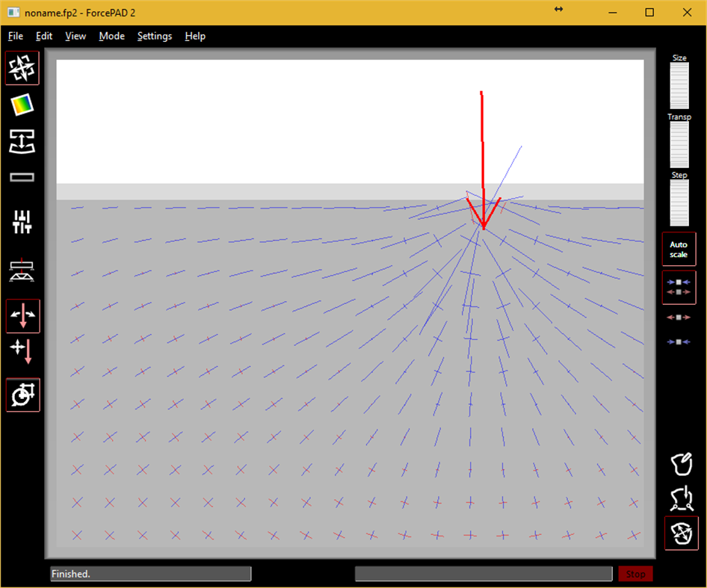Toggle the Auto scale option

679,249
